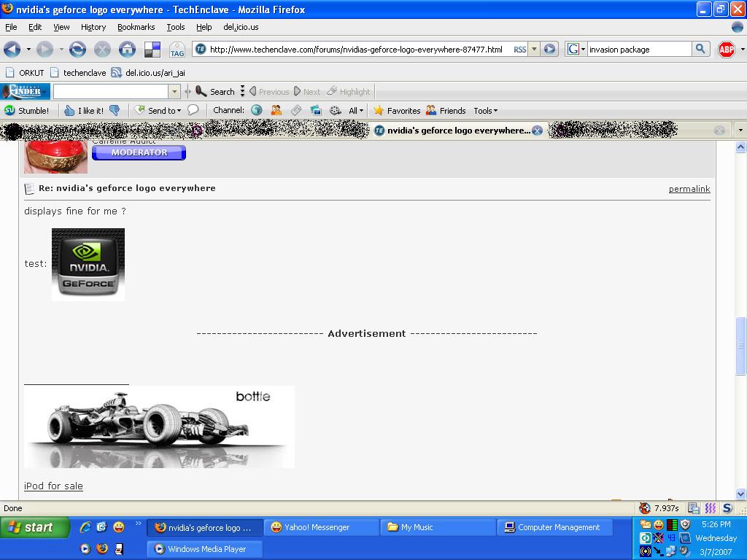
Task: Open the forward history dropdown arrow
Action: coord(61,49)
